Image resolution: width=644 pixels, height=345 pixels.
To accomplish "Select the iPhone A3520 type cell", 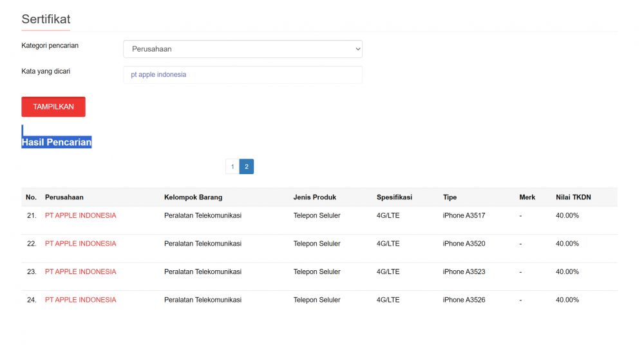I will point(464,244).
